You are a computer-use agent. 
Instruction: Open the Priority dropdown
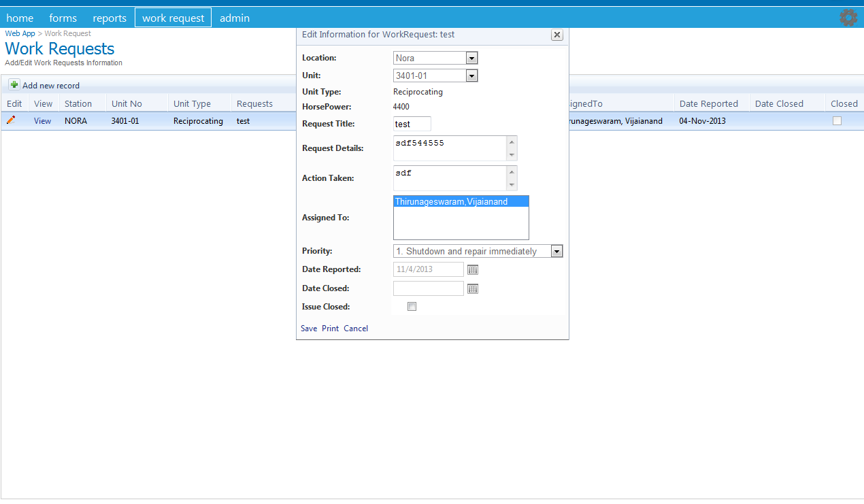(x=478, y=251)
